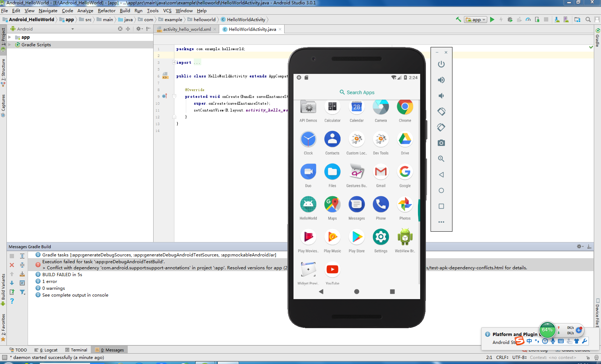This screenshot has width=601, height=364.
Task: Click the red X close icon in Messages
Action: click(12, 265)
